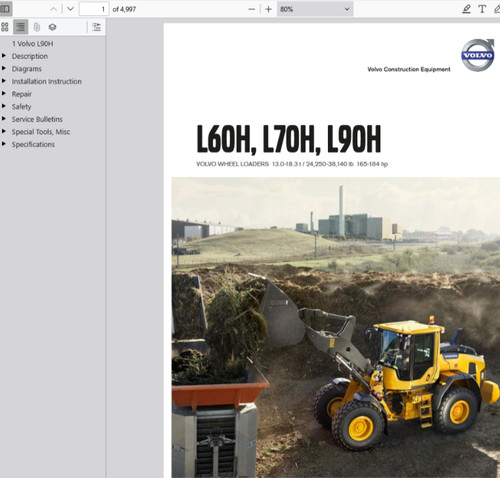Open the 80% zoom level dropdown
500x478 pixels.
pos(315,9)
